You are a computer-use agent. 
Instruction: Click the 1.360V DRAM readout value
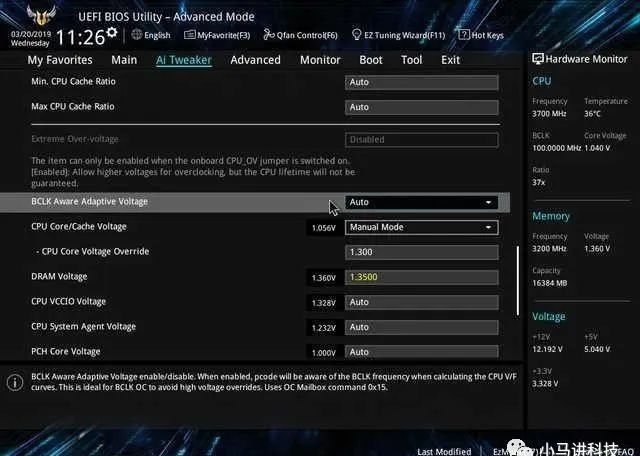pyautogui.click(x=324, y=278)
